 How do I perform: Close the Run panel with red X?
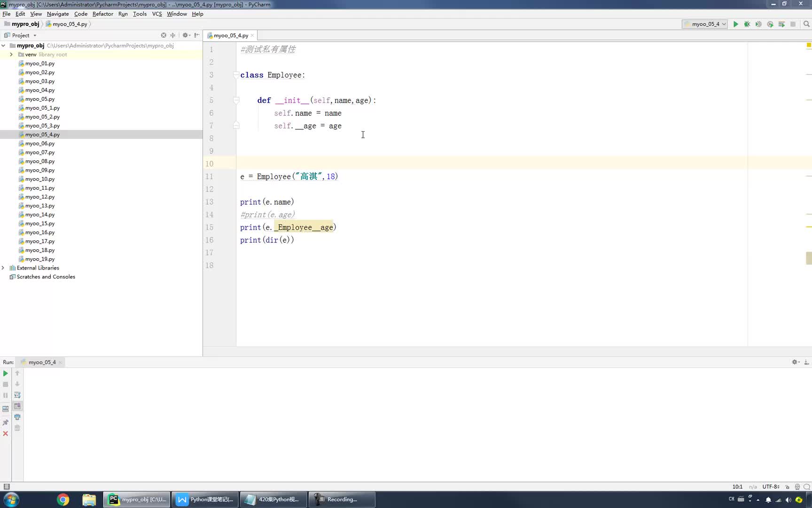pos(6,434)
